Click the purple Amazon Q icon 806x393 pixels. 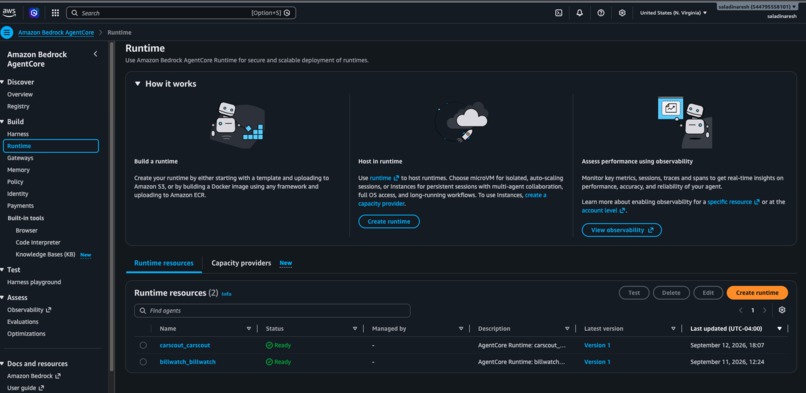tap(34, 13)
